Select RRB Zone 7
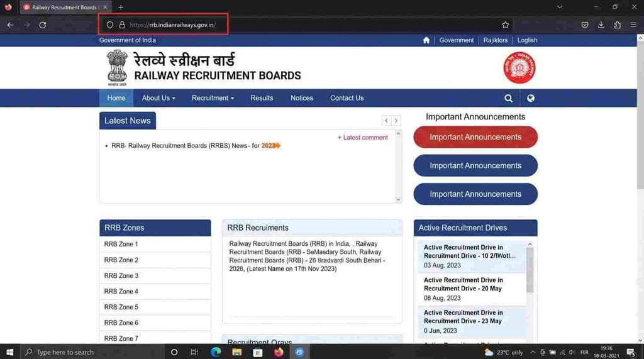 coord(155,338)
